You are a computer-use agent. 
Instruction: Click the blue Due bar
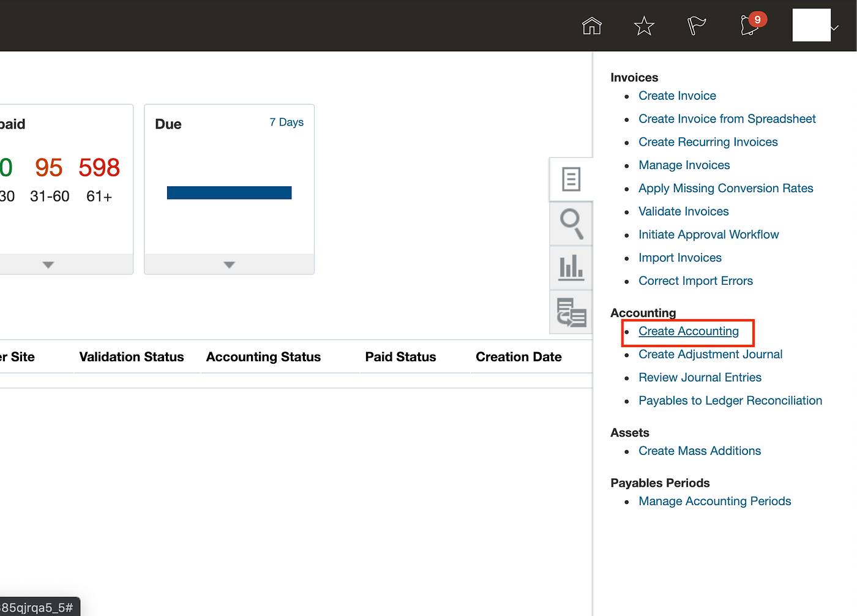tap(230, 193)
